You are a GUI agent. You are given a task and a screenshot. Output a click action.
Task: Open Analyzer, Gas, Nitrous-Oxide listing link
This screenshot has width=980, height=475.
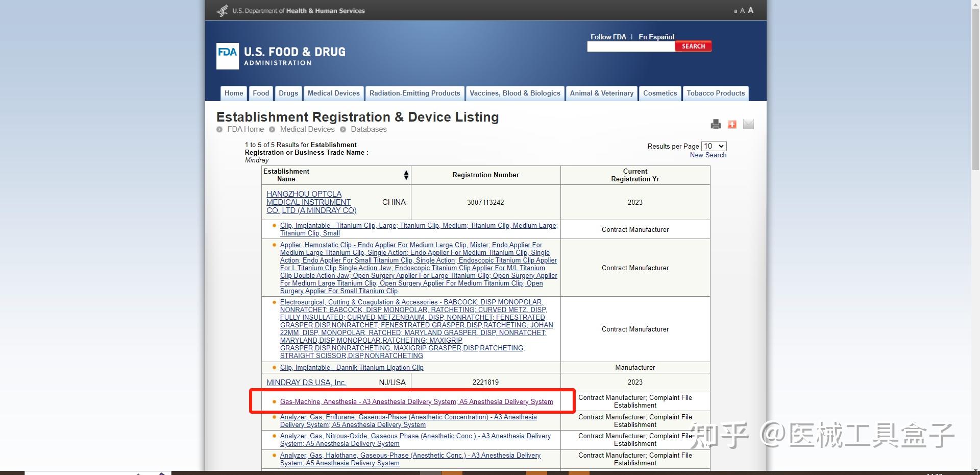(415, 440)
